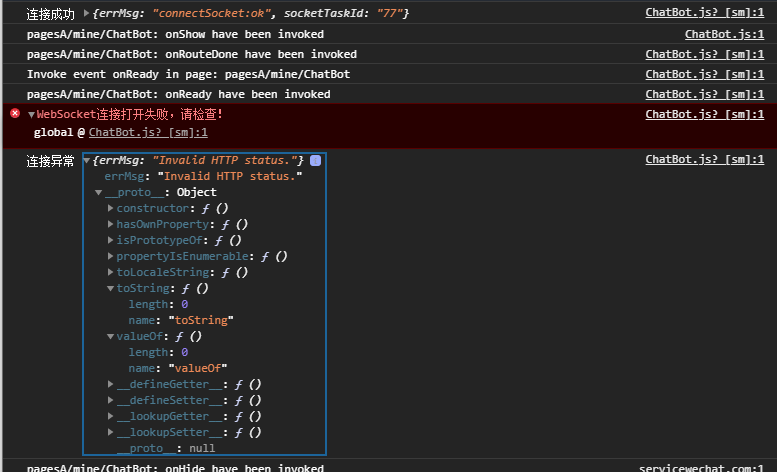Open source link on Invoke event onReady row
The height and width of the screenshot is (472, 777).
(x=704, y=74)
